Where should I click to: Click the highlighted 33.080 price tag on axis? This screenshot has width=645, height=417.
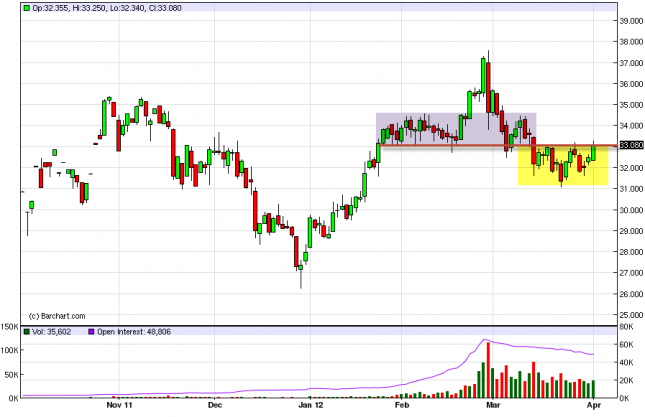[631, 145]
